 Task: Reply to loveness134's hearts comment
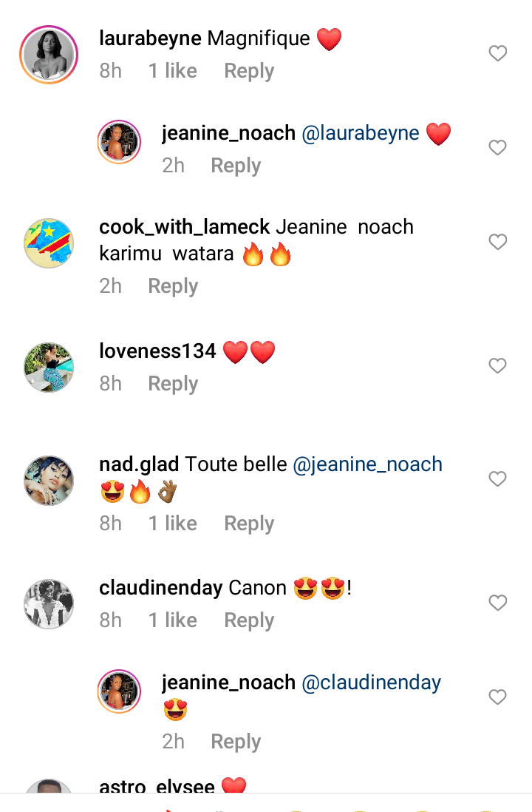(x=173, y=384)
